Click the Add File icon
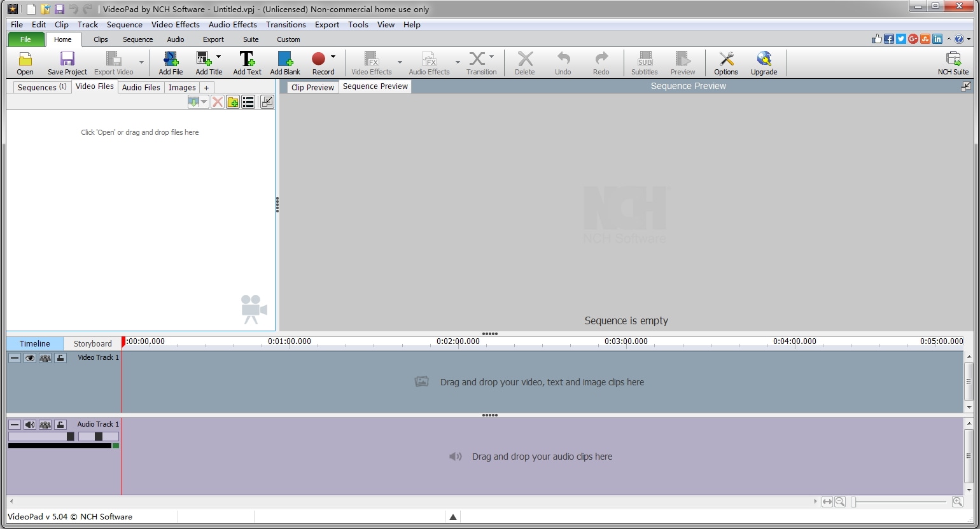The image size is (980, 529). pyautogui.click(x=171, y=59)
